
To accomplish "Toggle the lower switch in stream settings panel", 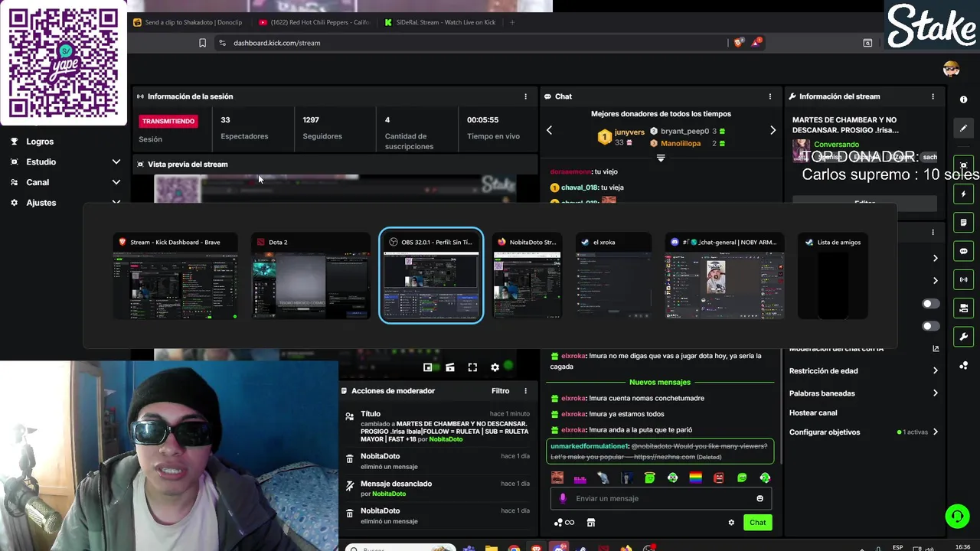I will click(930, 326).
